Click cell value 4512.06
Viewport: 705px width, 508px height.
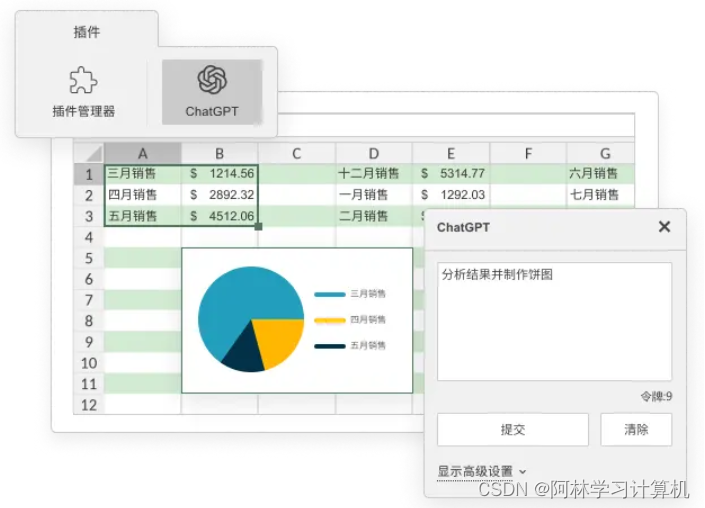pyautogui.click(x=220, y=216)
